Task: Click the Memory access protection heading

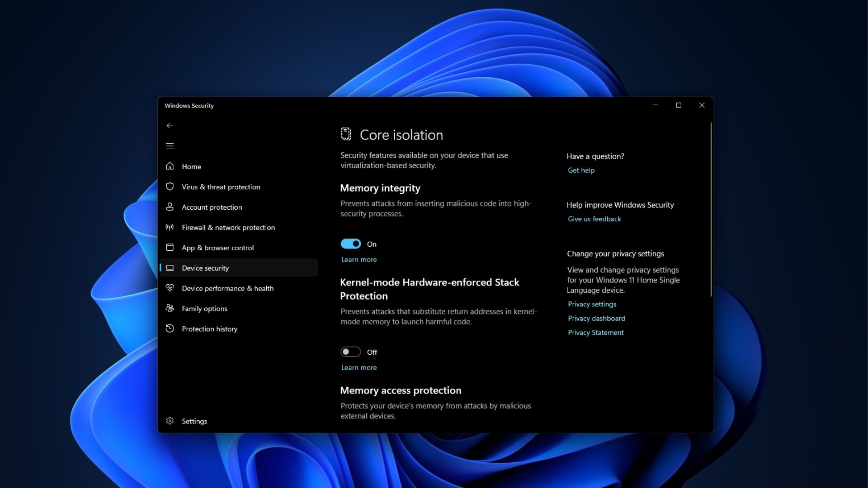Action: point(401,390)
